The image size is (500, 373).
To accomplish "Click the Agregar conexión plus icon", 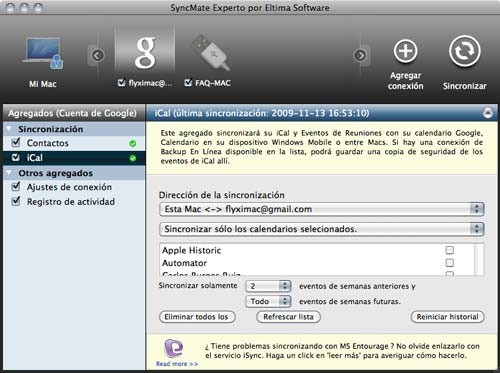I will click(x=405, y=51).
